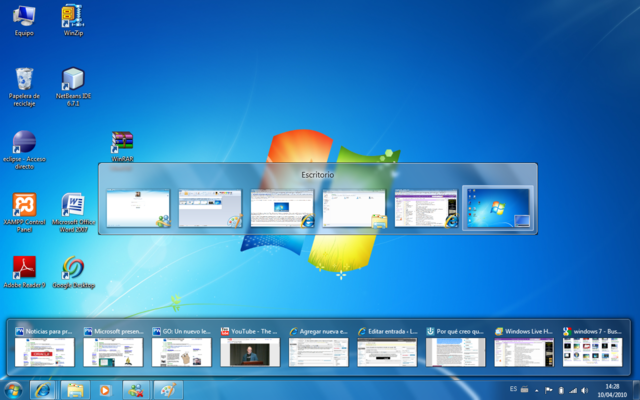Open the Equipo desktop icon
The width and height of the screenshot is (640, 400).
click(24, 20)
